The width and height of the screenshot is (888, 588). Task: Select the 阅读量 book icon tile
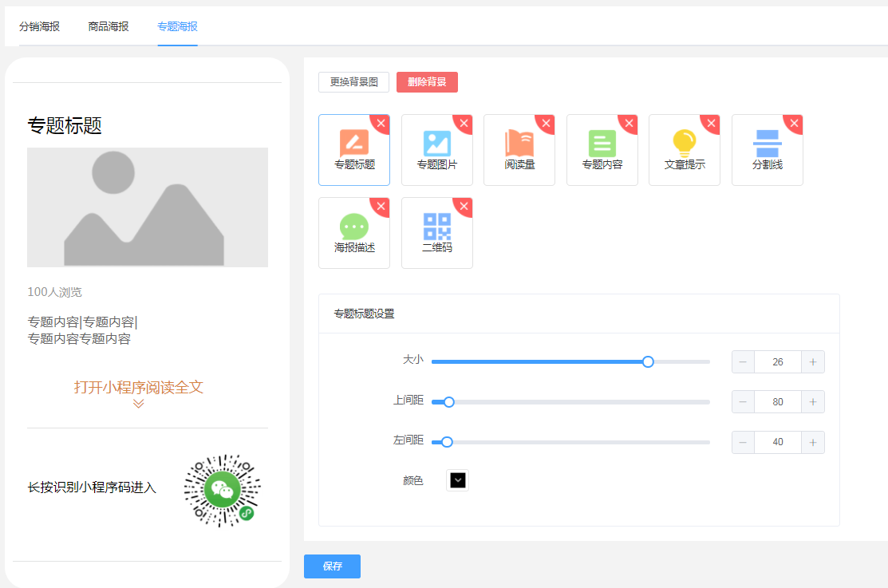pyautogui.click(x=519, y=150)
